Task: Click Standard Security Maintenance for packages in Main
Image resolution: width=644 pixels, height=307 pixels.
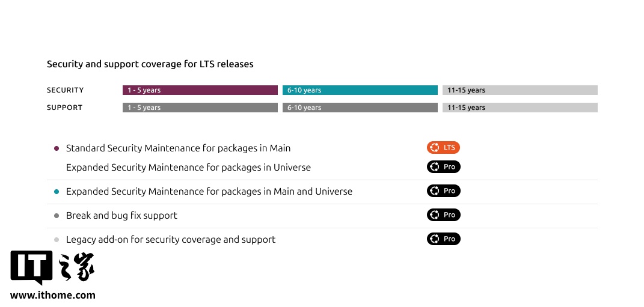Action: tap(178, 148)
